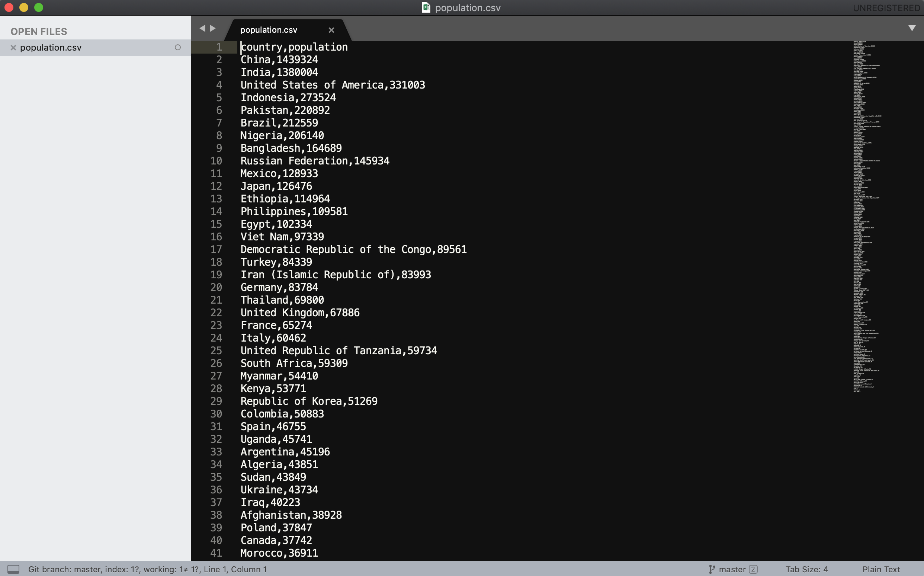This screenshot has width=924, height=576.
Task: Click the 'United States of America,331003' row
Action: (333, 84)
